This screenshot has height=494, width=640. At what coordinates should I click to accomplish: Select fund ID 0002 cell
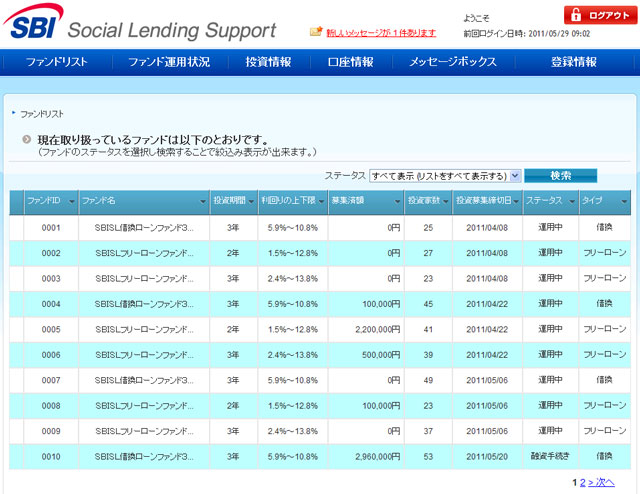(x=51, y=253)
